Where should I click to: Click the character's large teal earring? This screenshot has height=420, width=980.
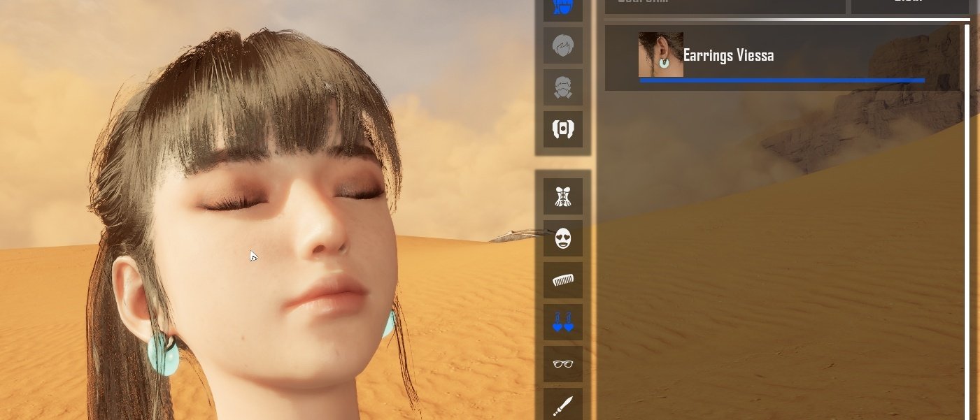(x=163, y=354)
